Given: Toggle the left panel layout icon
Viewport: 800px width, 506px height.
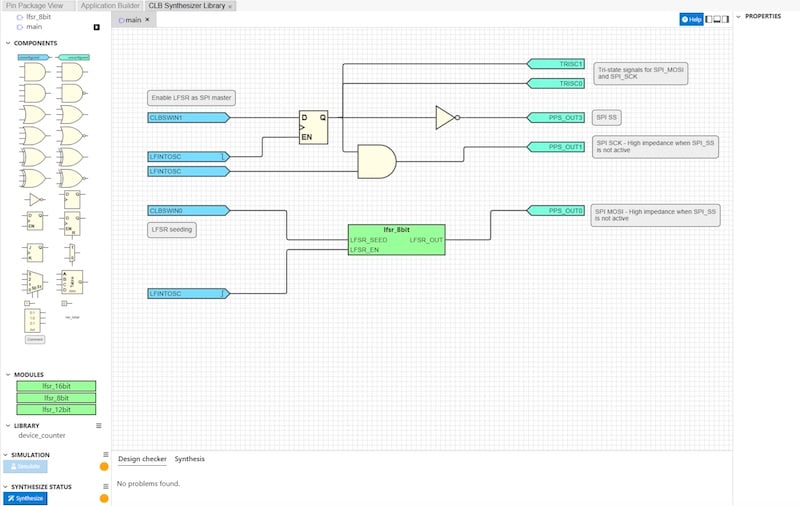Looking at the screenshot, I should coord(709,19).
